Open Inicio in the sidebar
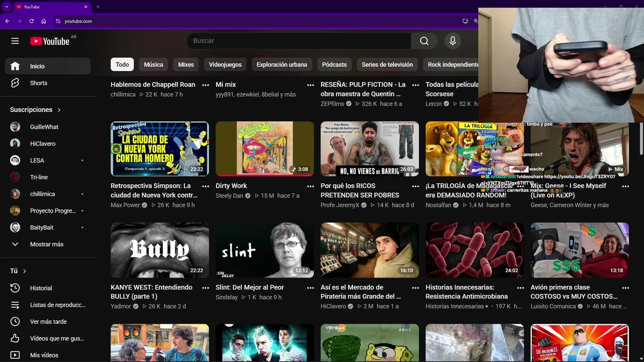644x362 pixels. pos(48,66)
